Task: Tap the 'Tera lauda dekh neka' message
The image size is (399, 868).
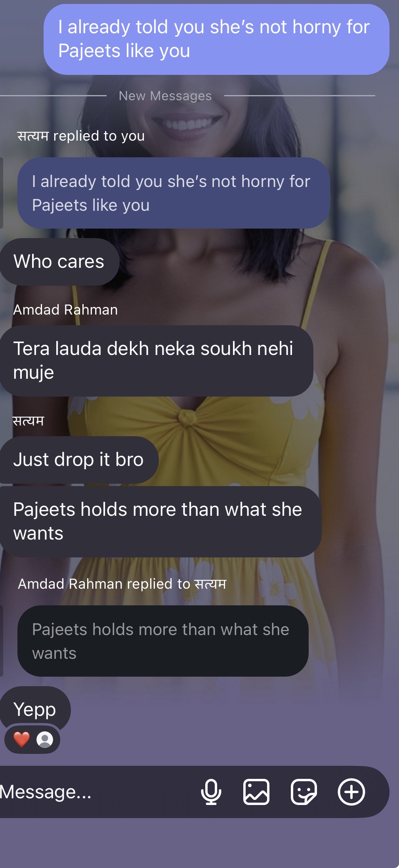Action: click(157, 361)
